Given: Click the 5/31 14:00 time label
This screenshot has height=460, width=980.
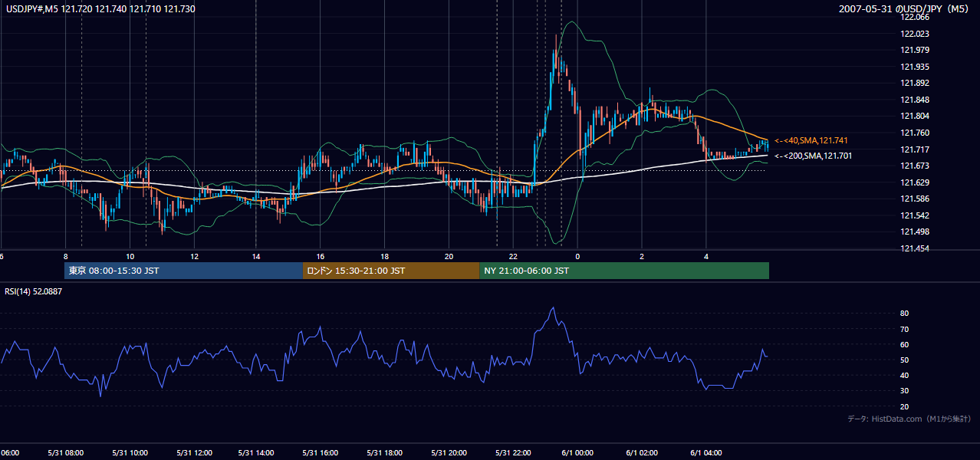Looking at the screenshot, I should pyautogui.click(x=255, y=453).
